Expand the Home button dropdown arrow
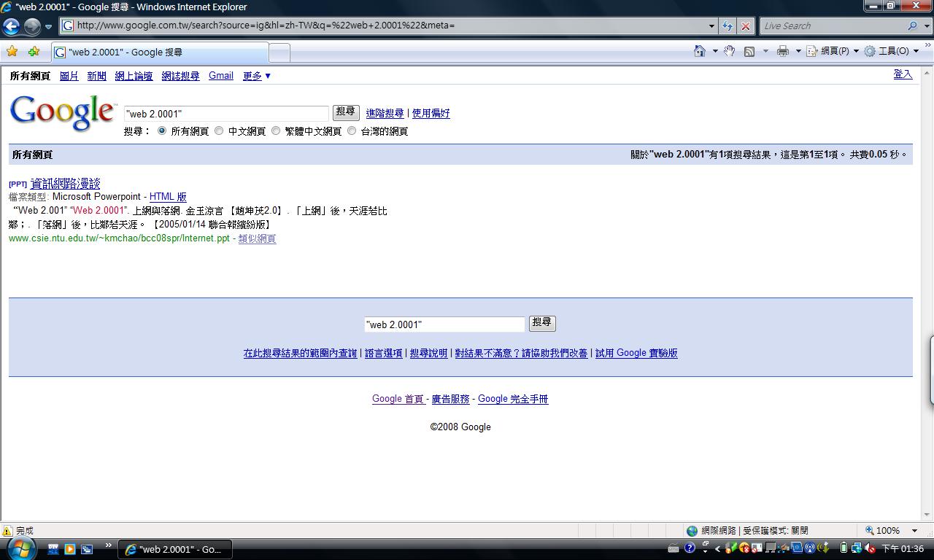The width and height of the screenshot is (934, 560). [715, 51]
